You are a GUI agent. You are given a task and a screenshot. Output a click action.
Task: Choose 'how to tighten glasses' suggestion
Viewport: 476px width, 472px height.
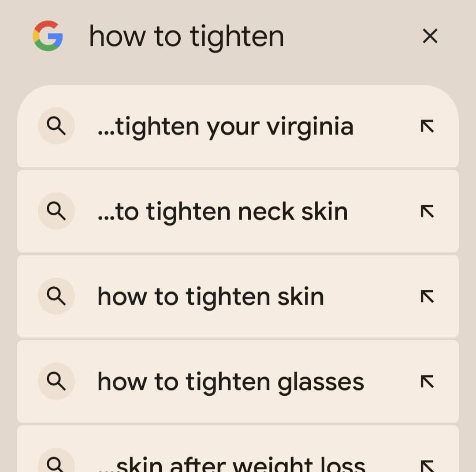coord(231,382)
